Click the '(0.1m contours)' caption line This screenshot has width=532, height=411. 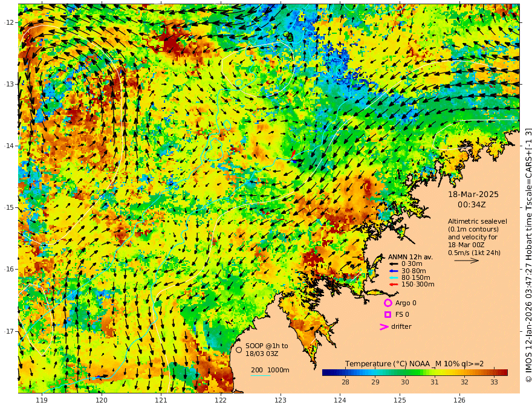473,229
